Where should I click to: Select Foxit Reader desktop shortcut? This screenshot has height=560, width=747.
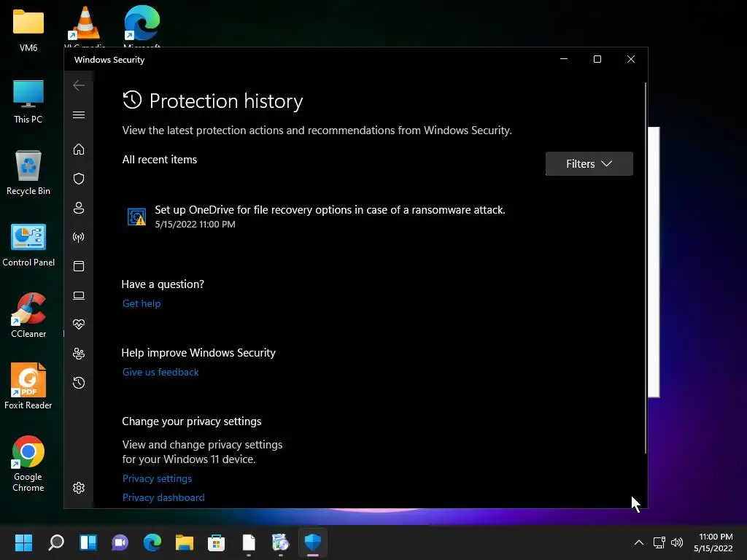click(28, 386)
